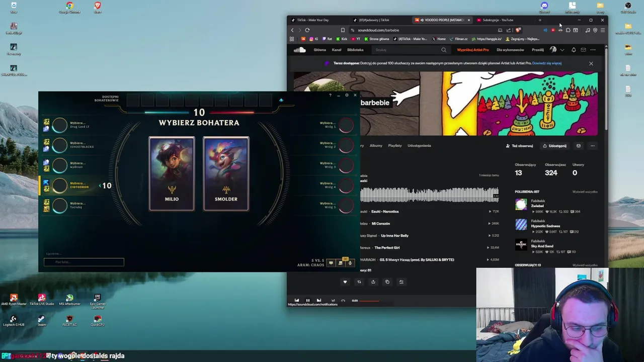Image resolution: width=644 pixels, height=362 pixels.
Task: Dismiss the Artist Pro announcement banner
Action: click(x=591, y=63)
